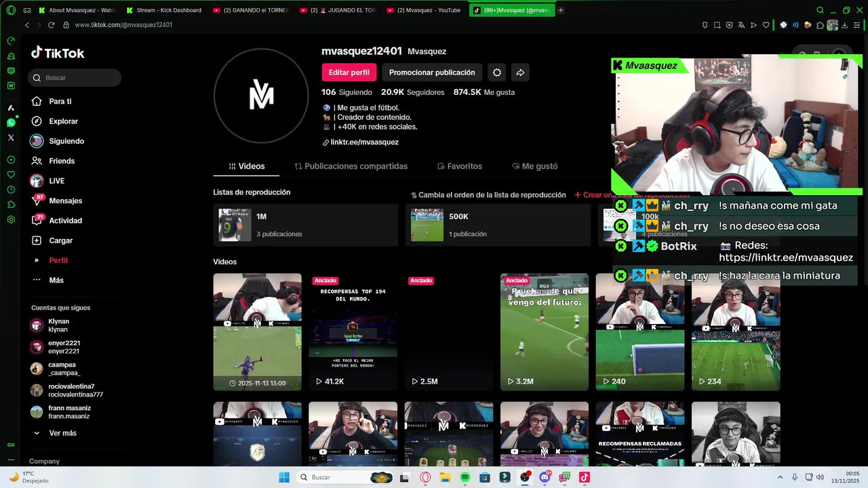This screenshot has width=868, height=488.
Task: Open Windows Start menu
Action: coord(284,477)
